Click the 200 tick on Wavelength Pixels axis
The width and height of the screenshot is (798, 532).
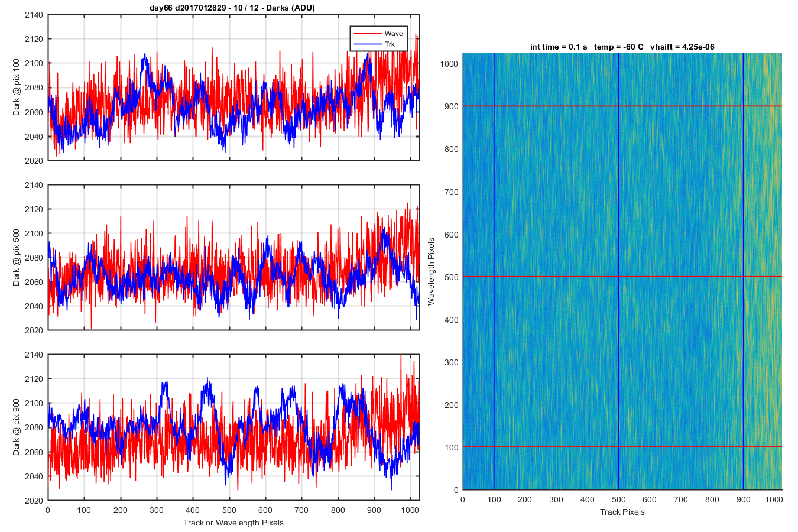452,405
